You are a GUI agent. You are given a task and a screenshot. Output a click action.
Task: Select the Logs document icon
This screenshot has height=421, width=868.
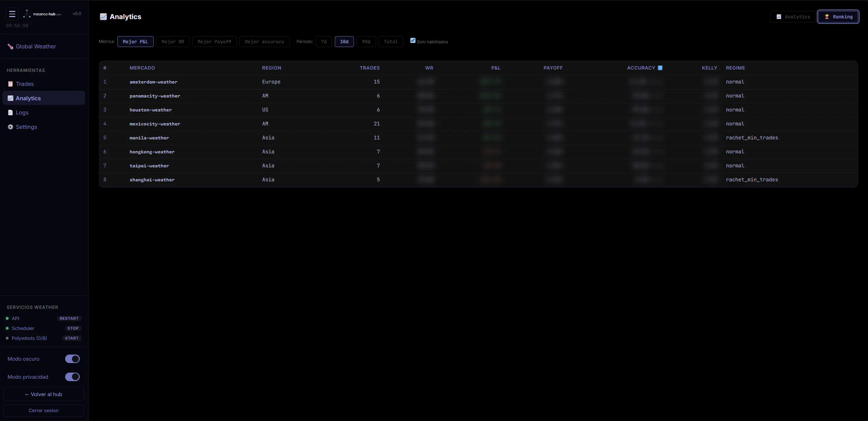(11, 112)
